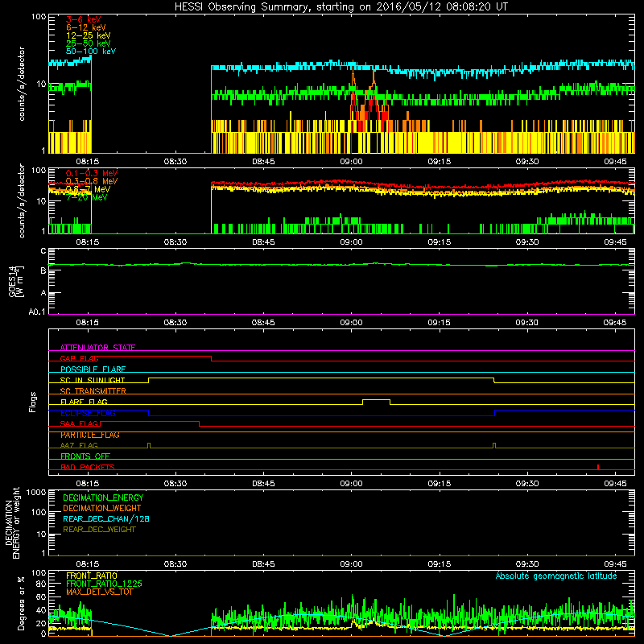Click the DECIMATION_ENERGY legend label
The width and height of the screenshot is (644, 644).
point(103,497)
